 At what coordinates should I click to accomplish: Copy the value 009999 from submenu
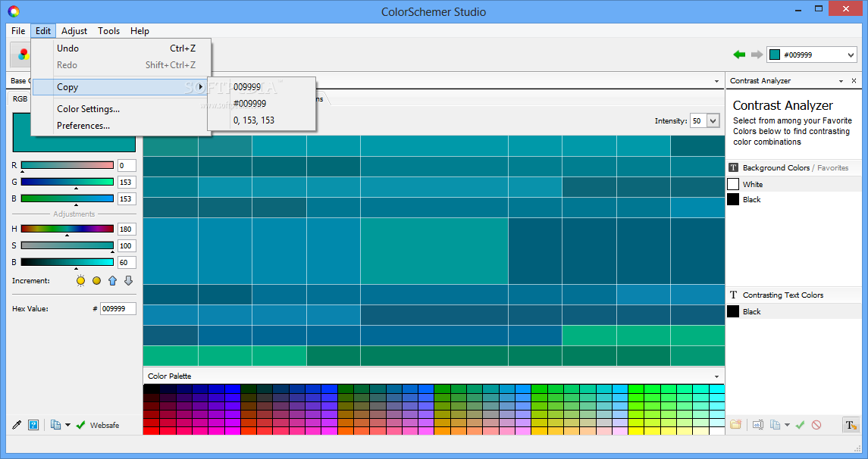coord(262,87)
